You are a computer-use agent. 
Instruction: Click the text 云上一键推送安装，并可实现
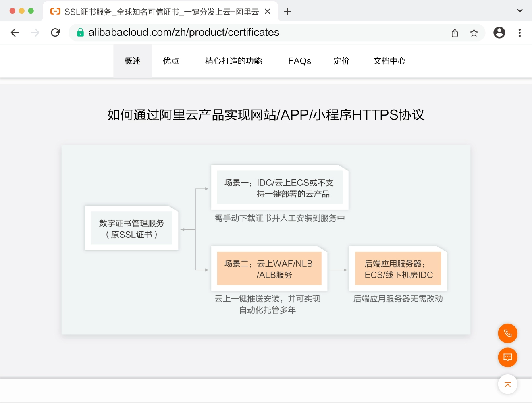[x=267, y=299]
